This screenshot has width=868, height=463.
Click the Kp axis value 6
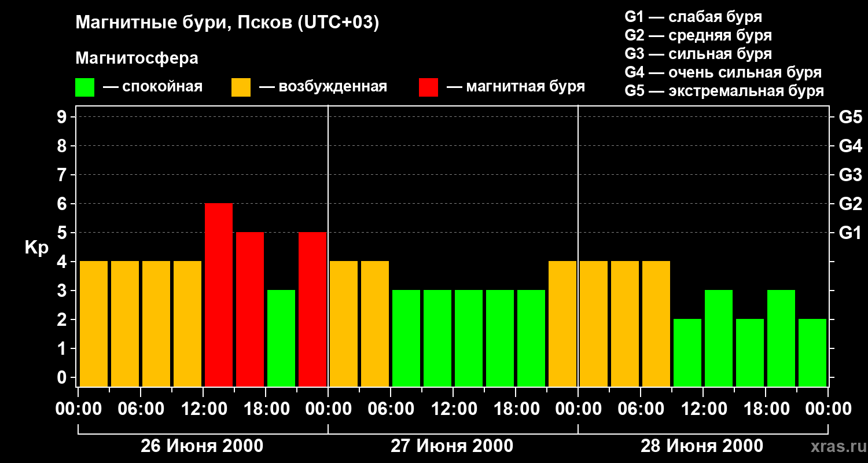pos(63,204)
